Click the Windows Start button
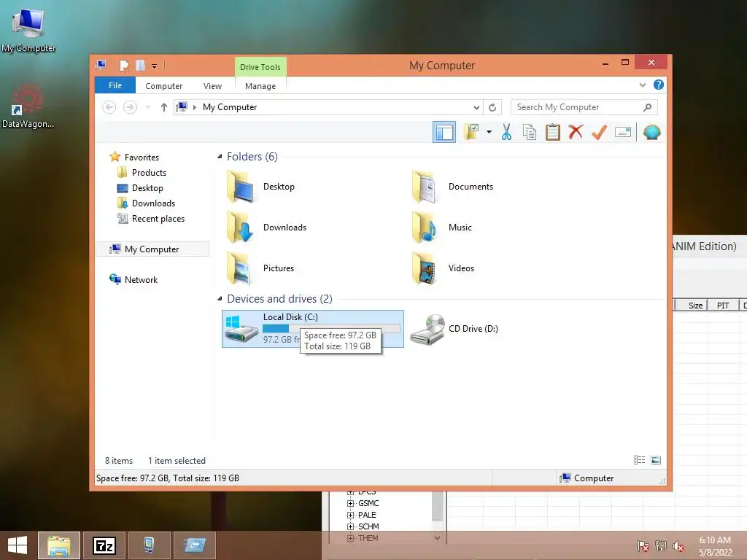747x560 pixels. 18,545
